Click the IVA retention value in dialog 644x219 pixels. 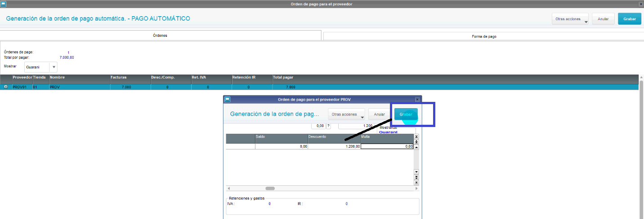click(x=270, y=204)
